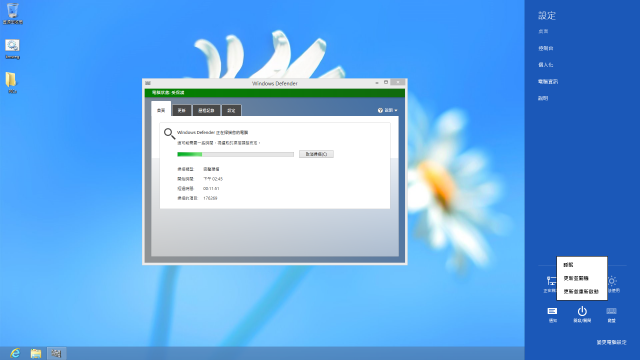Click the green scan progress bar
640x360 pixels.
coord(236,154)
